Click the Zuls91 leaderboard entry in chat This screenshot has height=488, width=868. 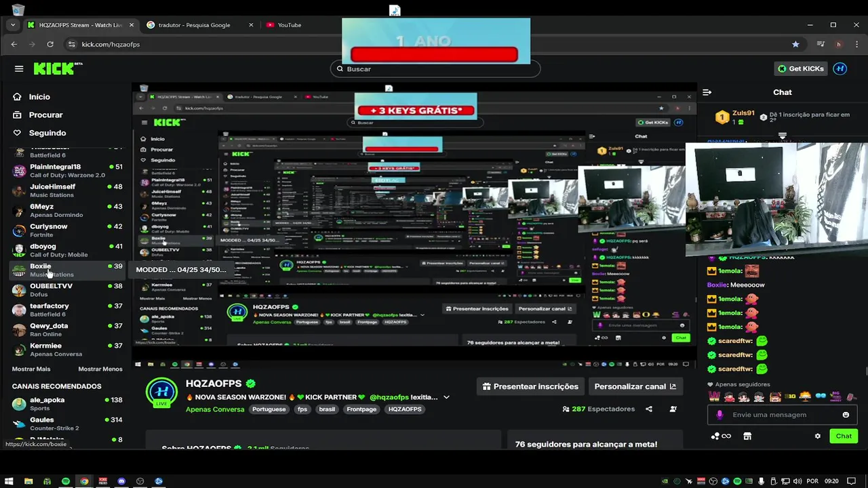click(x=737, y=117)
